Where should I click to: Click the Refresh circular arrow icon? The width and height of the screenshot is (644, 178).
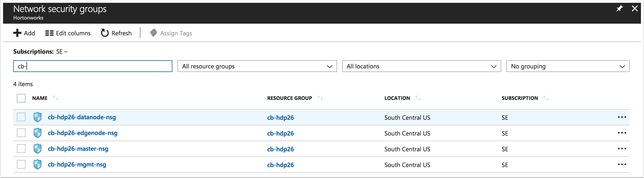[x=105, y=33]
